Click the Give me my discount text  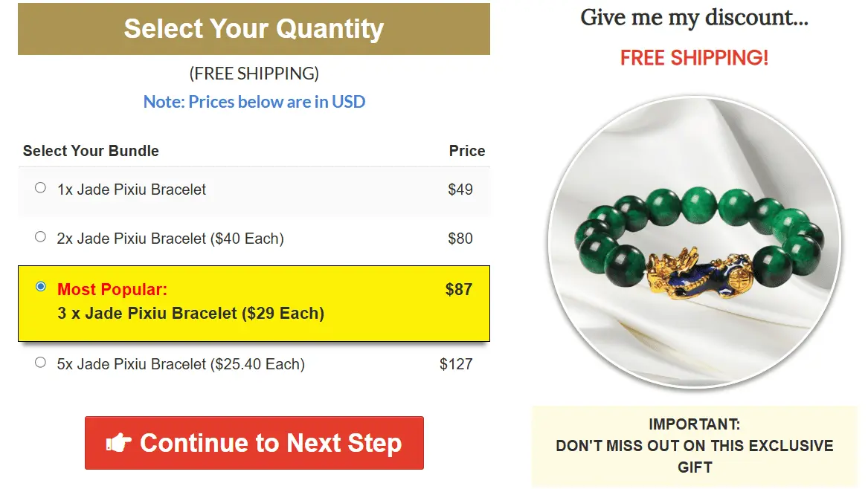(x=693, y=18)
